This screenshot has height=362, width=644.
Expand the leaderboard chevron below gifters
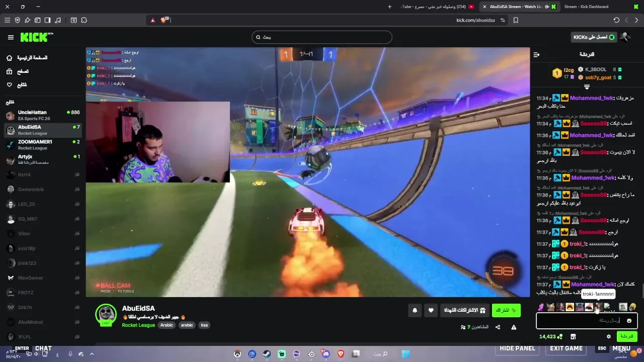(587, 87)
